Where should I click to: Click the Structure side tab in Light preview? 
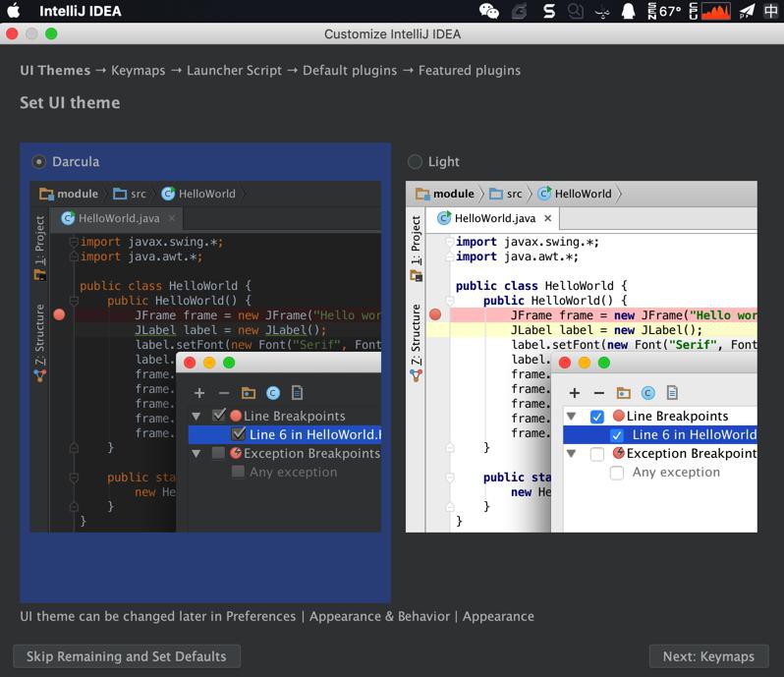tap(416, 343)
